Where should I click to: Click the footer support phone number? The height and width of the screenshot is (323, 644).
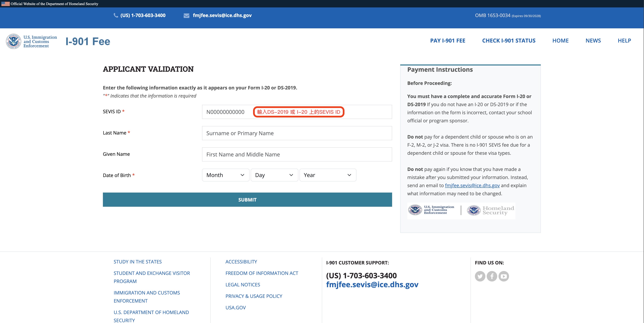[x=361, y=276]
